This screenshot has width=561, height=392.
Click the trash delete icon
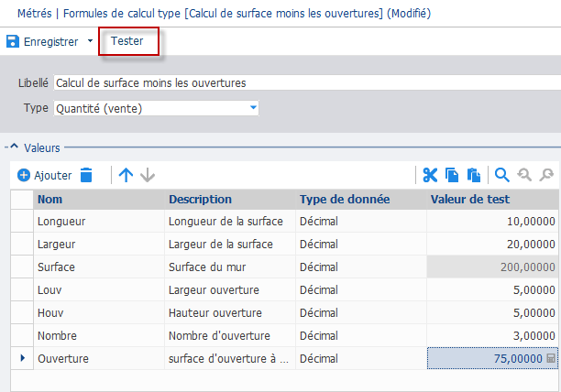pyautogui.click(x=86, y=175)
